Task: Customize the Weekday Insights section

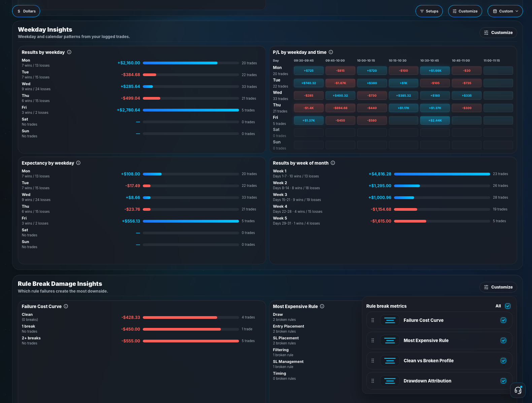Action: pyautogui.click(x=498, y=33)
